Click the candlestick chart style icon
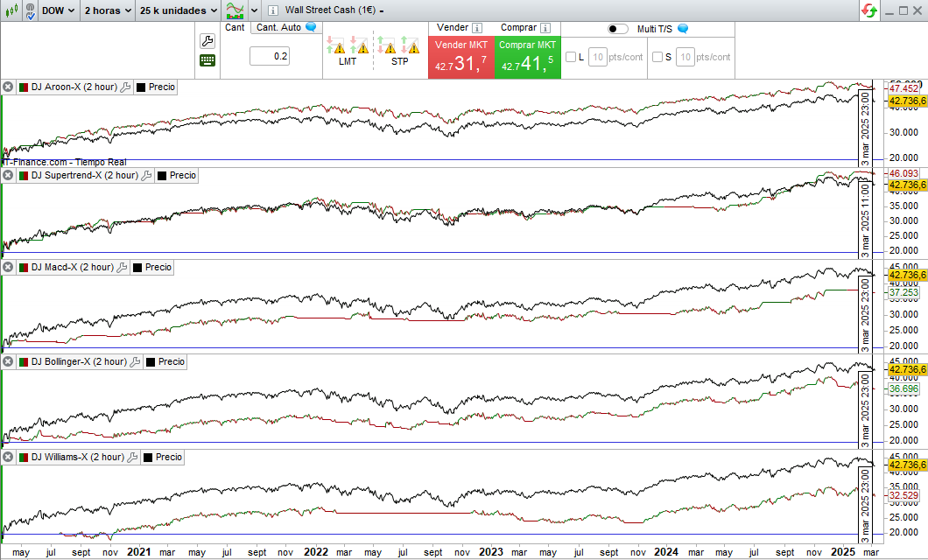This screenshot has width=928, height=560. (x=11, y=10)
